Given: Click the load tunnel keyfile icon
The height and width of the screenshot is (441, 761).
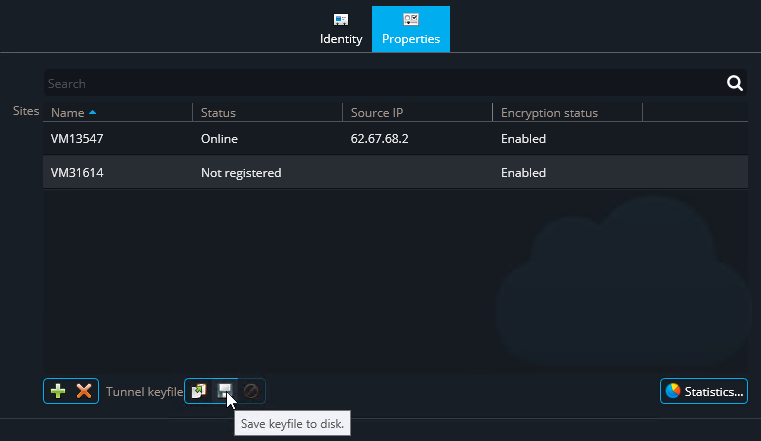Looking at the screenshot, I should point(199,391).
